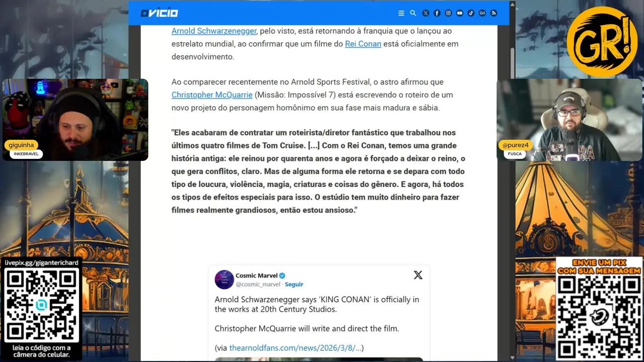Click the scrollbar up arrow
Screen dimensions: 644x362
coord(512,5)
